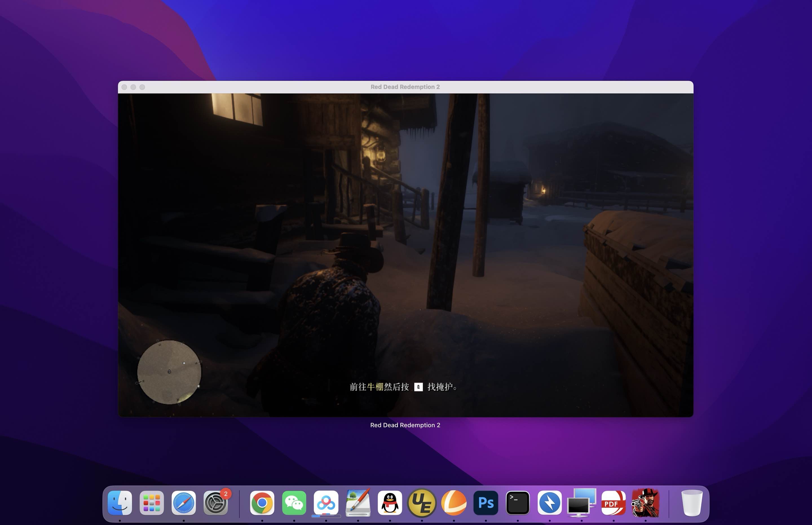Open Launchpad in the dock
This screenshot has height=525, width=812.
point(152,502)
